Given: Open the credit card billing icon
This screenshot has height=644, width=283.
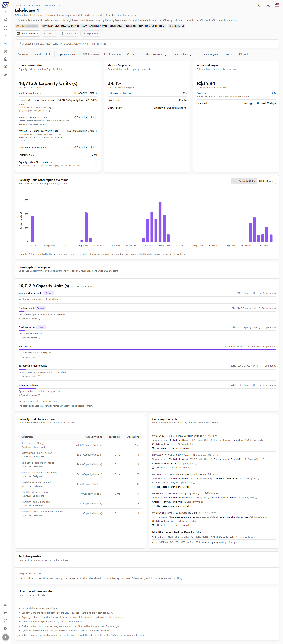Looking at the screenshot, I should (x=5, y=613).
